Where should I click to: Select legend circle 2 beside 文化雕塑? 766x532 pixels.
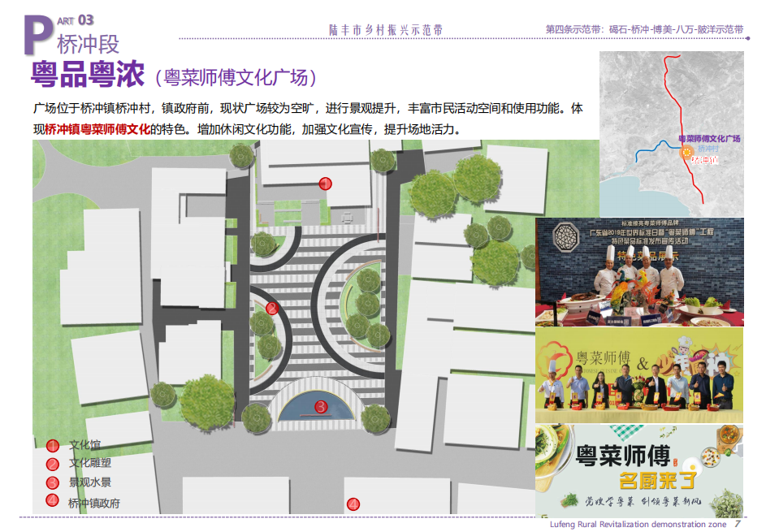pyautogui.click(x=53, y=464)
